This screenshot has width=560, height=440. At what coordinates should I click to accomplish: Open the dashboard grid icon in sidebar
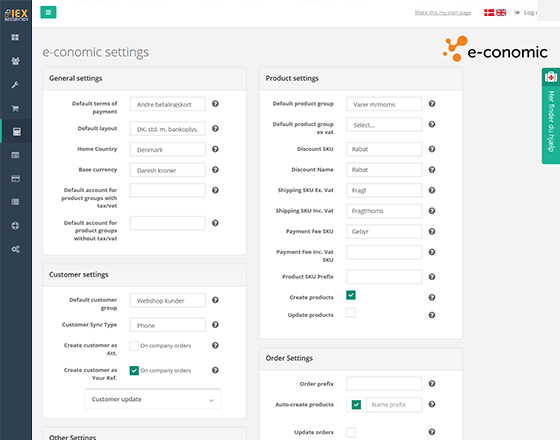point(15,37)
